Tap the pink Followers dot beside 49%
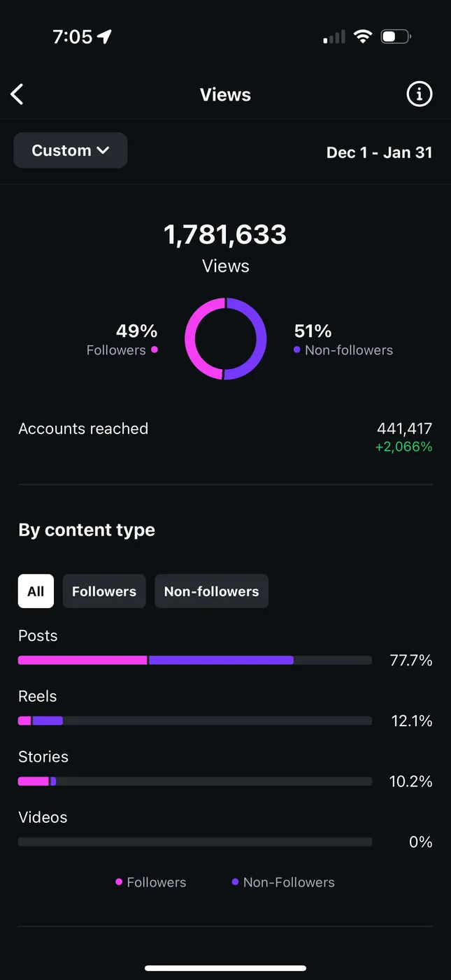 point(155,350)
